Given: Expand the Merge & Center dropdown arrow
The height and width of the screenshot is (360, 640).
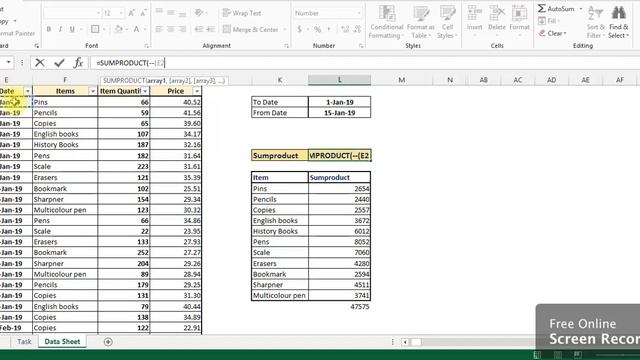Looking at the screenshot, I should click(x=284, y=29).
